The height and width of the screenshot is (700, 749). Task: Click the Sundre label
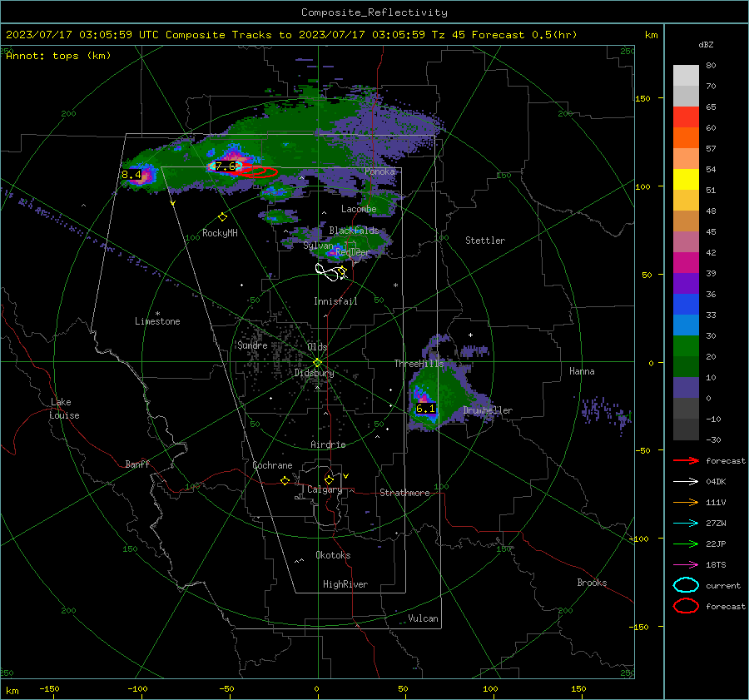point(252,345)
